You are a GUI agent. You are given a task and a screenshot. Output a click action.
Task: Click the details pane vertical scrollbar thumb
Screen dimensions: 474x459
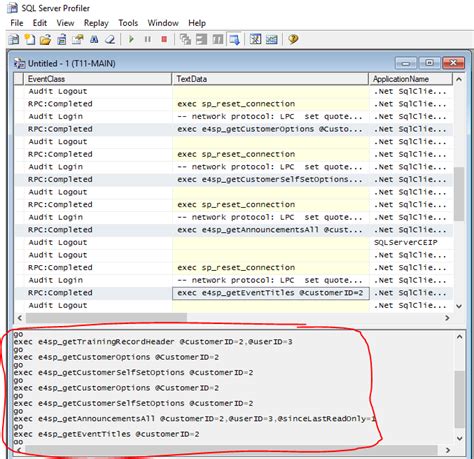[x=459, y=399]
